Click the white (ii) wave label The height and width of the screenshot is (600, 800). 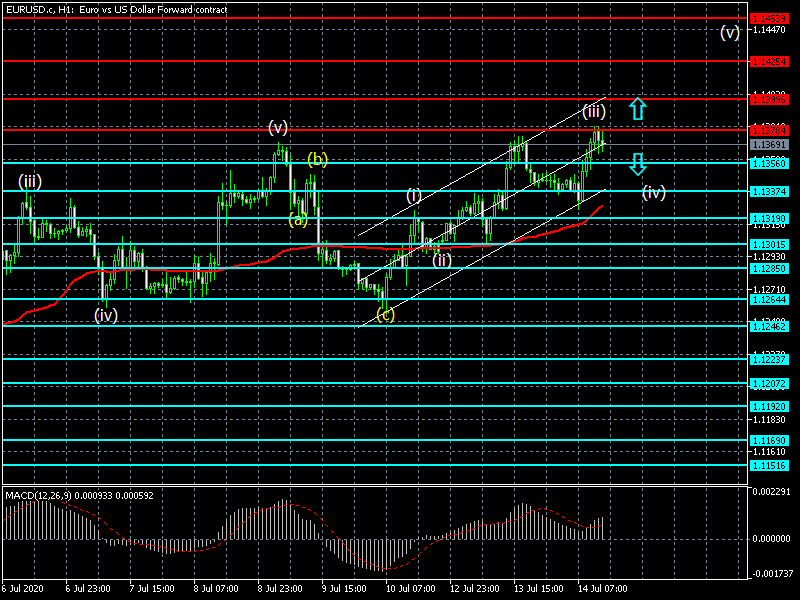click(441, 259)
